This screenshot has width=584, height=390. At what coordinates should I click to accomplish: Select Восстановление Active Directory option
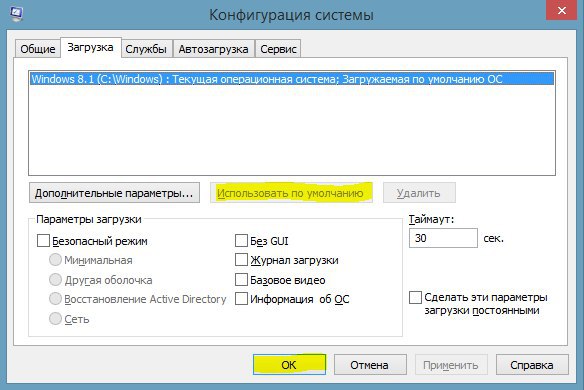pos(55,299)
